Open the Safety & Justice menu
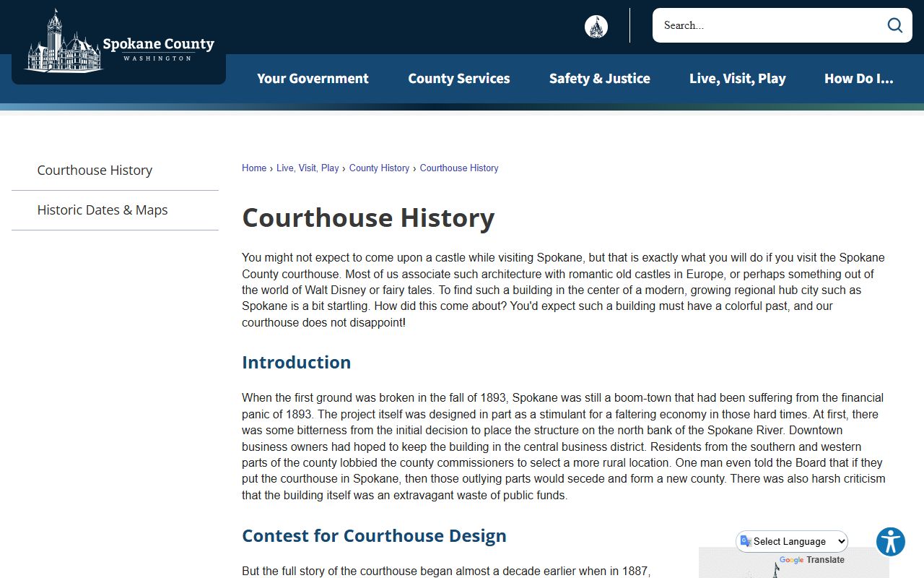Image resolution: width=924 pixels, height=578 pixels. 600,79
